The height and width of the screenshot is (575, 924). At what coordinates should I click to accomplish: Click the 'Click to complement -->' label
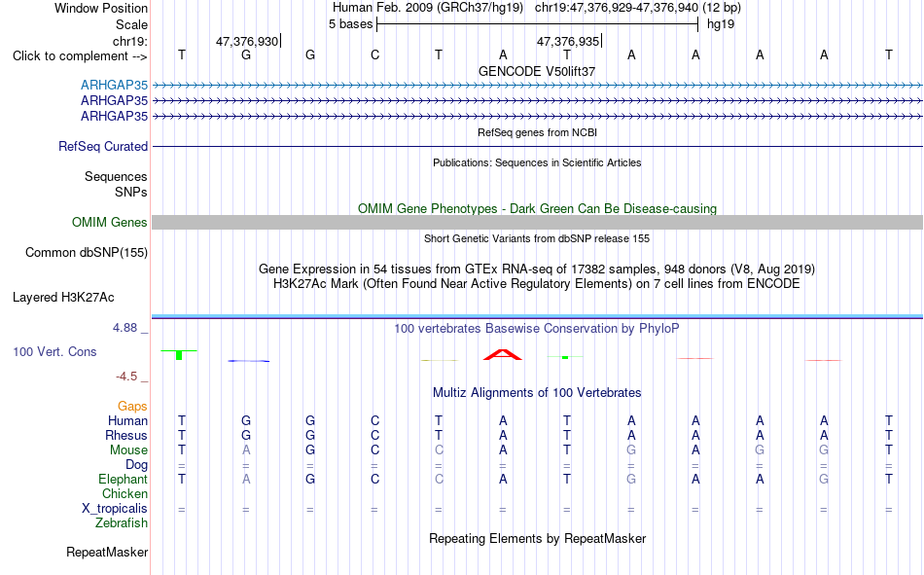[x=80, y=56]
